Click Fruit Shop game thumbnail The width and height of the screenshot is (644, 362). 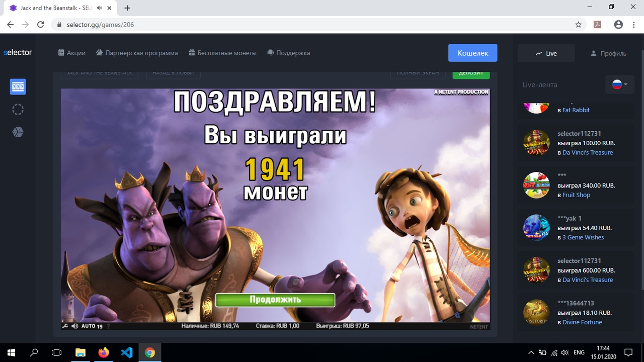(x=536, y=186)
